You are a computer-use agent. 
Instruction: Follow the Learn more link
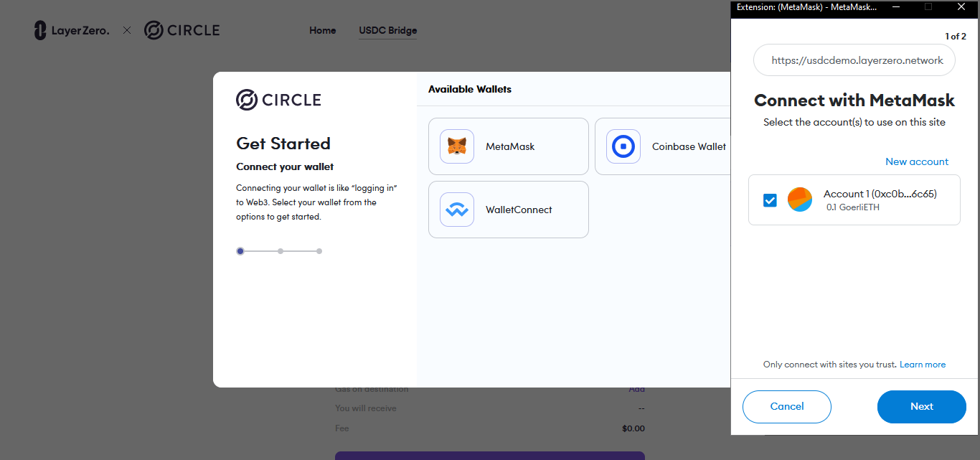click(x=923, y=365)
